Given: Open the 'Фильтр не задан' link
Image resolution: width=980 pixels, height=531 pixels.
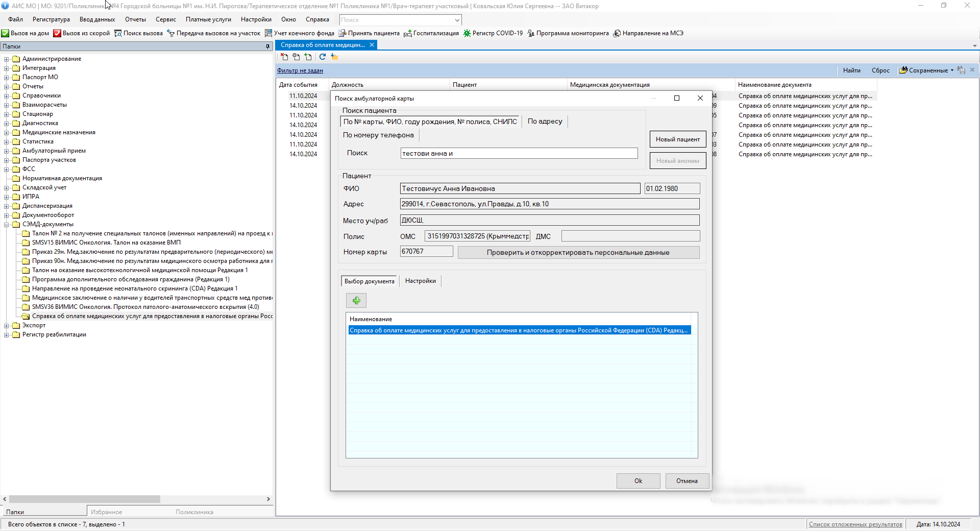Looking at the screenshot, I should pyautogui.click(x=300, y=70).
